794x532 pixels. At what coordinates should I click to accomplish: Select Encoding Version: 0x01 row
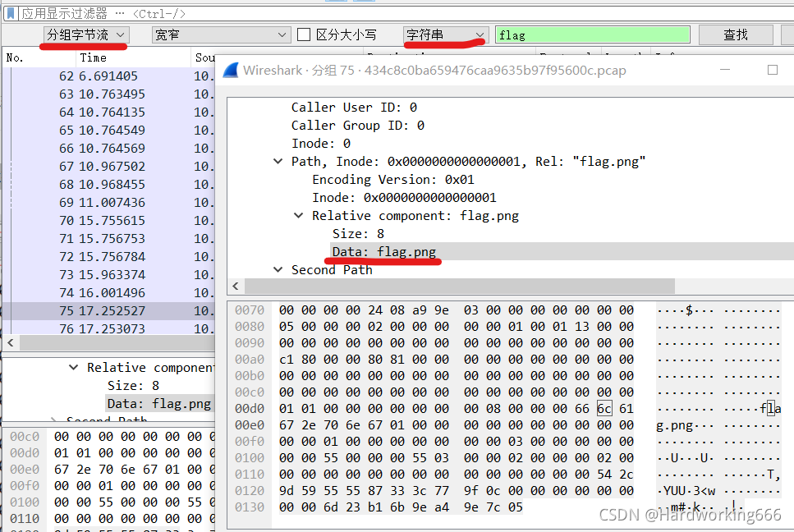click(x=393, y=180)
